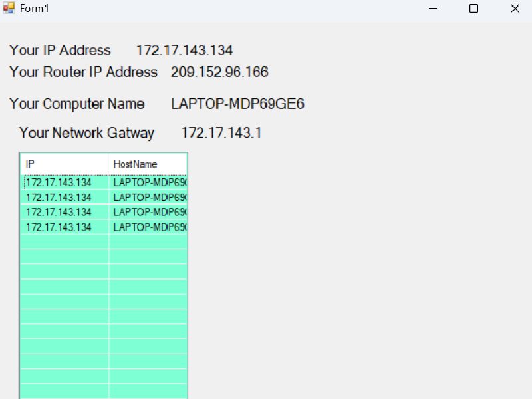532x399 pixels.
Task: Click the HostName column header
Action: pos(148,164)
